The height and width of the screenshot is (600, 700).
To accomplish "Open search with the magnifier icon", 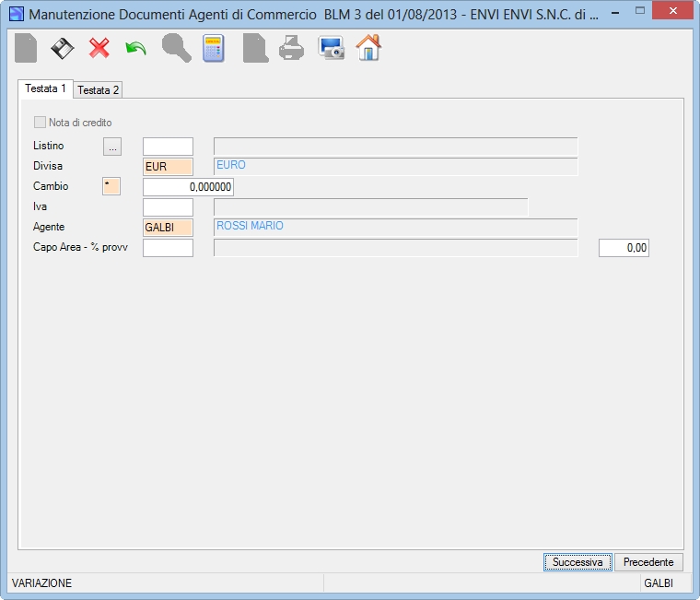I will click(176, 48).
